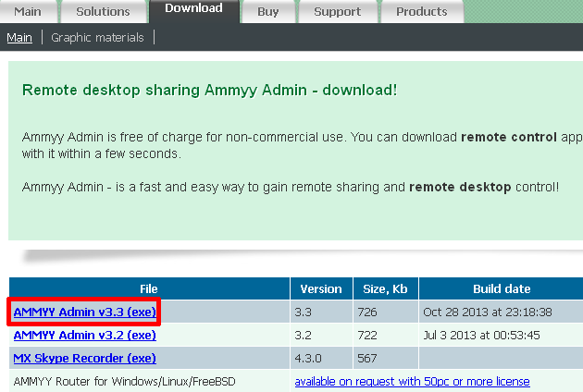Select size cell 567

(386, 358)
